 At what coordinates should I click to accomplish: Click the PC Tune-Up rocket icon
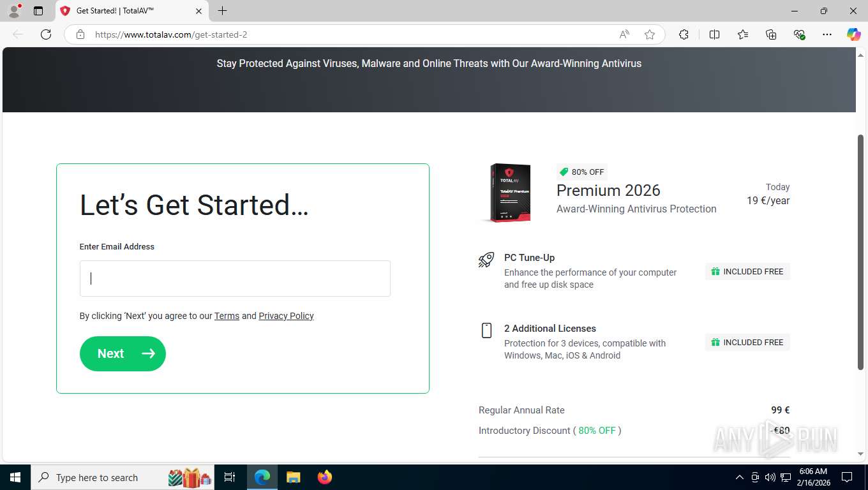(x=486, y=260)
